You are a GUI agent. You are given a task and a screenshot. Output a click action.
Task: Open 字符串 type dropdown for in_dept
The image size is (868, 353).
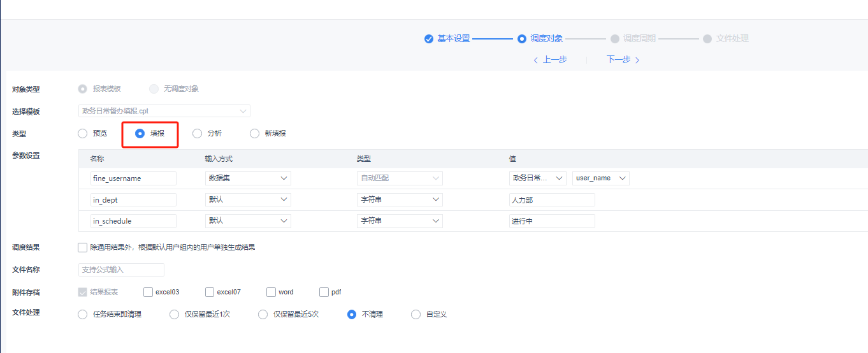click(399, 200)
